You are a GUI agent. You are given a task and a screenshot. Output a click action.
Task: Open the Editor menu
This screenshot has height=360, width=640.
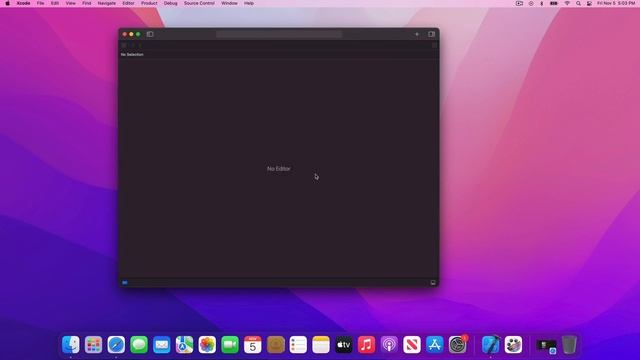(x=128, y=3)
